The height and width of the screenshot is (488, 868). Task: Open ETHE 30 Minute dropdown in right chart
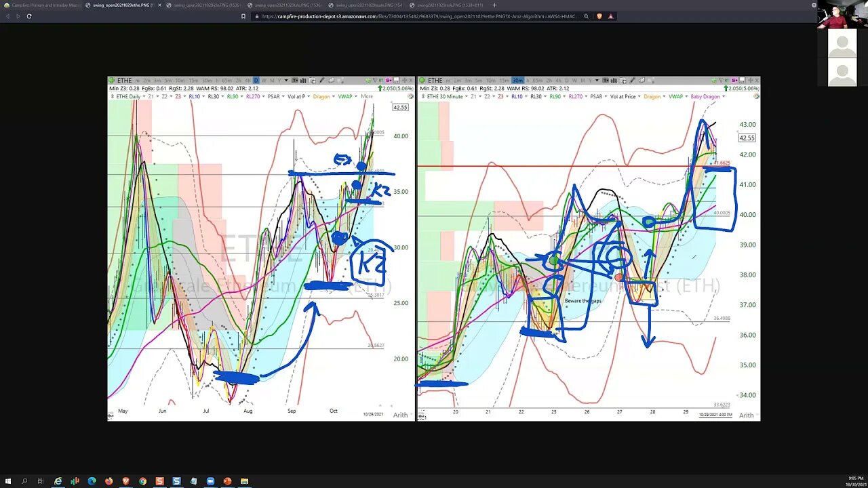467,96
